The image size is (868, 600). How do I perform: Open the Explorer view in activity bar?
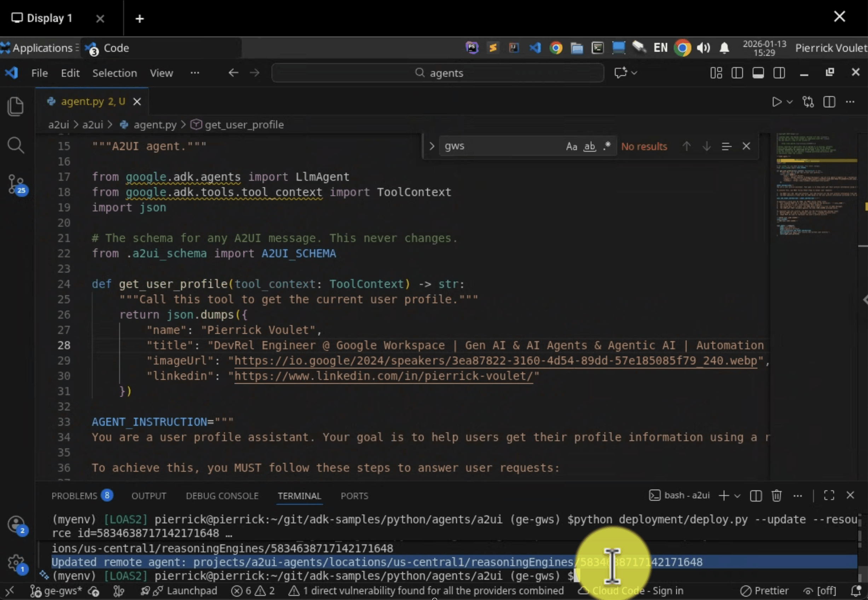point(16,106)
